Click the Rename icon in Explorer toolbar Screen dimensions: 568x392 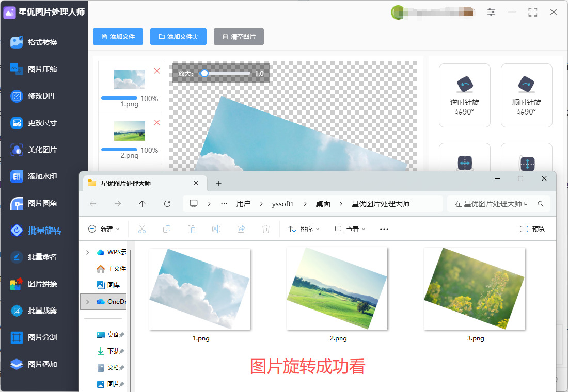[216, 229]
